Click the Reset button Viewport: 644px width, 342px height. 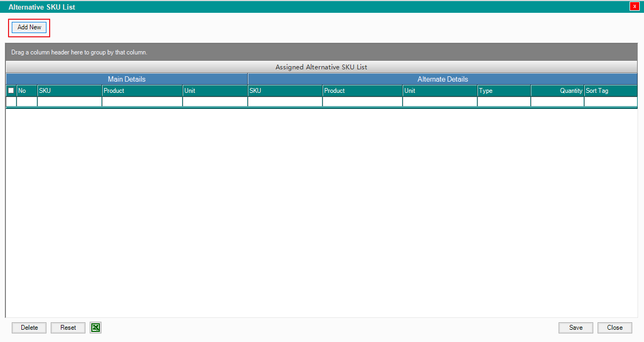pos(68,328)
